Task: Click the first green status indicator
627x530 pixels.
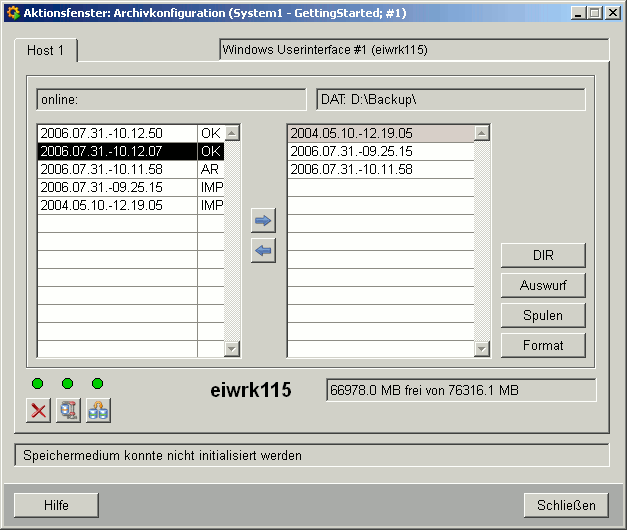Action: pyautogui.click(x=38, y=384)
